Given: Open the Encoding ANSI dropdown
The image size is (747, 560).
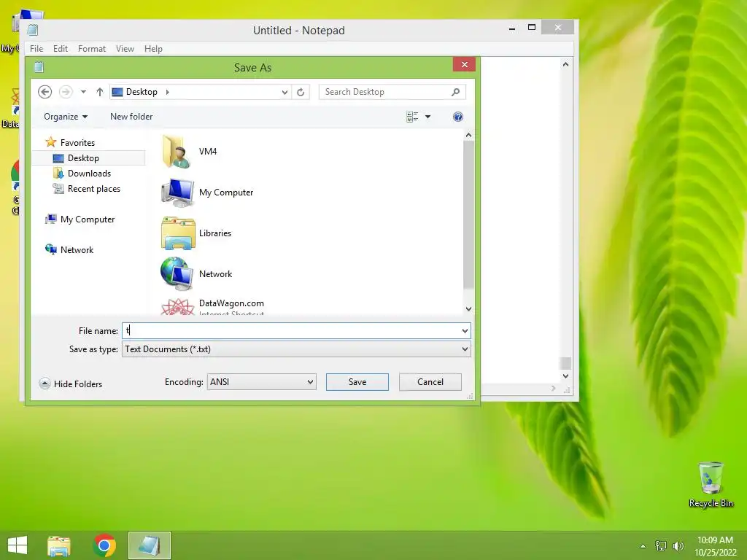Looking at the screenshot, I should click(x=262, y=382).
